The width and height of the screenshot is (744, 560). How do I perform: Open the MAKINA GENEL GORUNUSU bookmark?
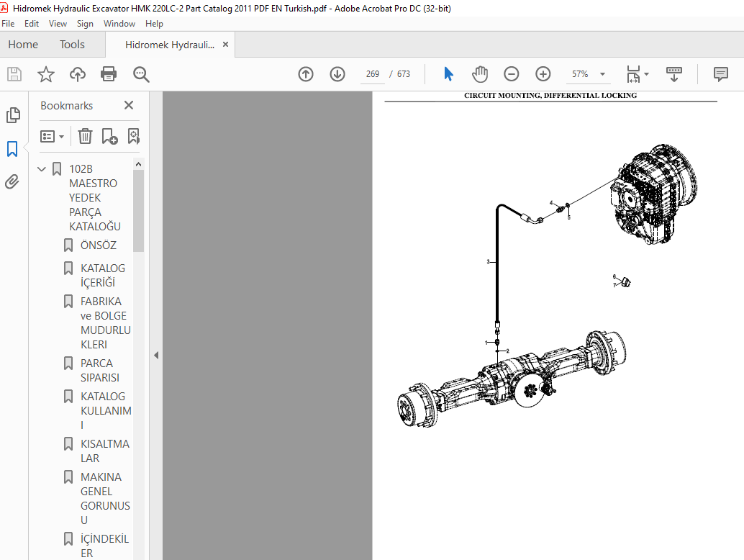[x=105, y=498]
